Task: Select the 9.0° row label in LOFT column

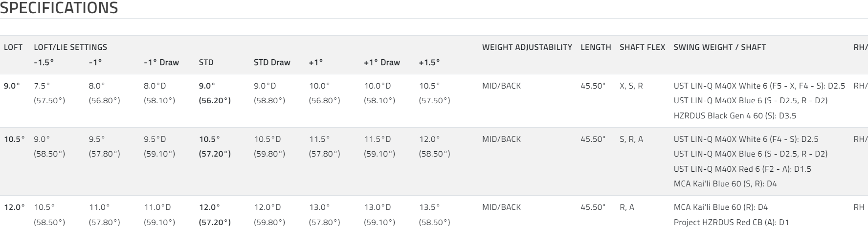Action: click(x=12, y=86)
